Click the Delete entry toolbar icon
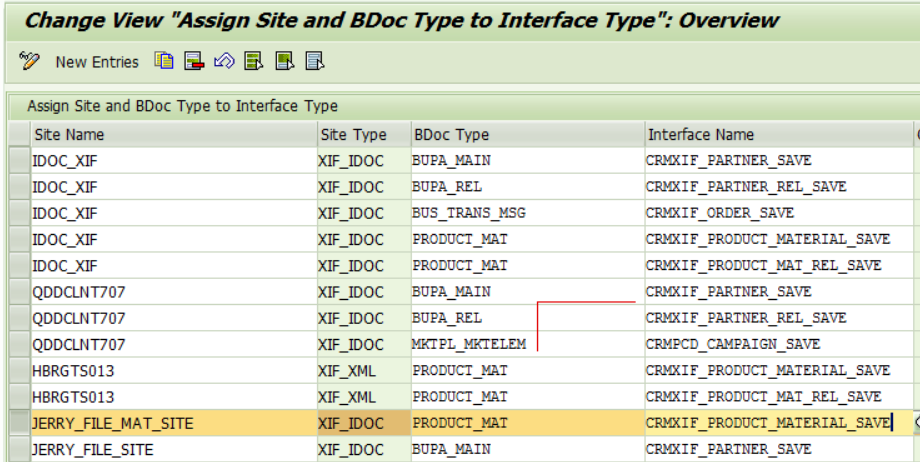Screen dimensions: 920x462 pos(194,61)
